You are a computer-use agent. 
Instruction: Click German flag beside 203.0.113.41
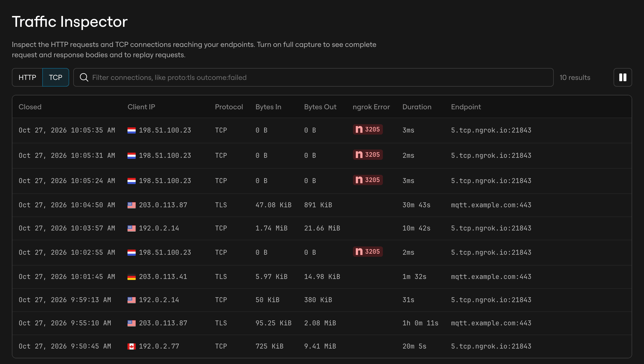(x=132, y=277)
